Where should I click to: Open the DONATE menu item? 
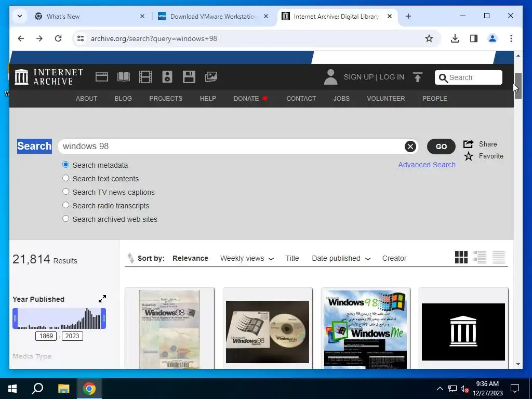[x=250, y=98]
